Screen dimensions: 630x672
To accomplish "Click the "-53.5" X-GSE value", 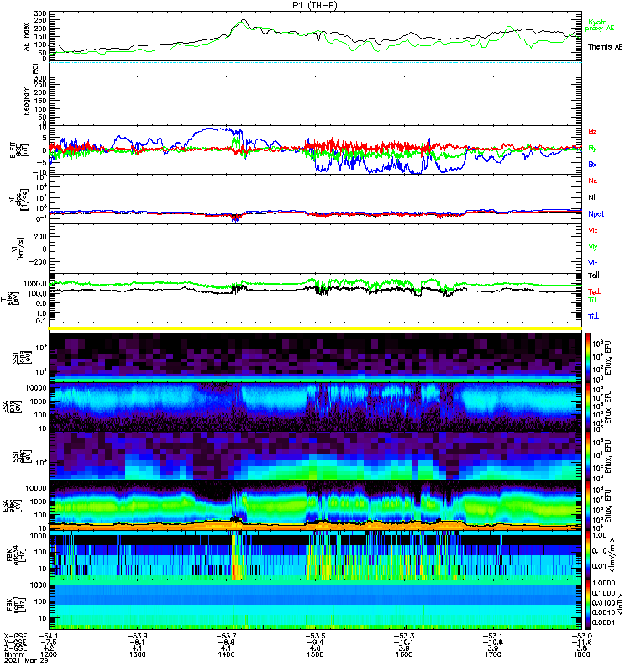I will click(x=315, y=636).
